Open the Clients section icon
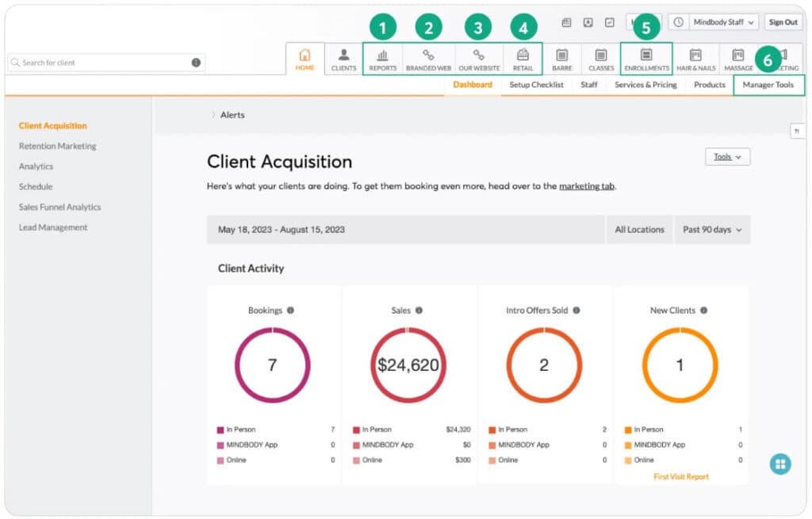The width and height of the screenshot is (812, 519). coord(343,55)
